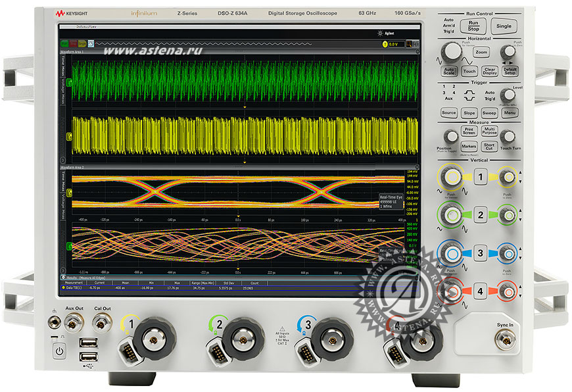Click the yellow channel 1 offset knob
572x392 pixels.
point(508,177)
